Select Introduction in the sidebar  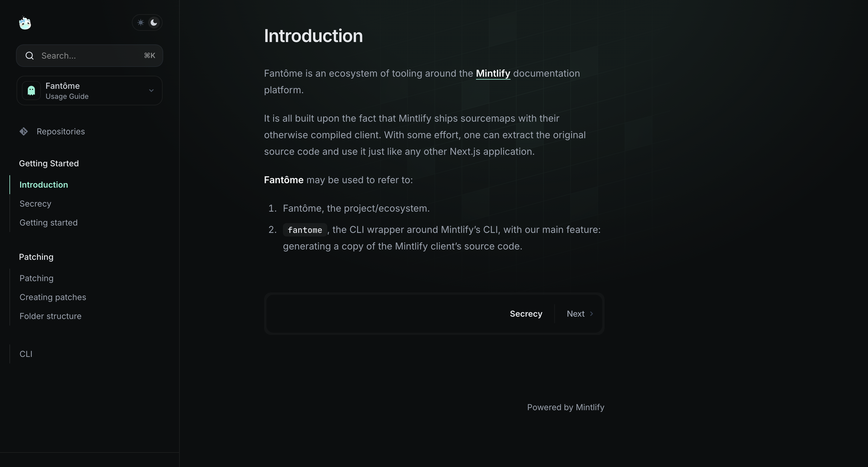coord(43,184)
